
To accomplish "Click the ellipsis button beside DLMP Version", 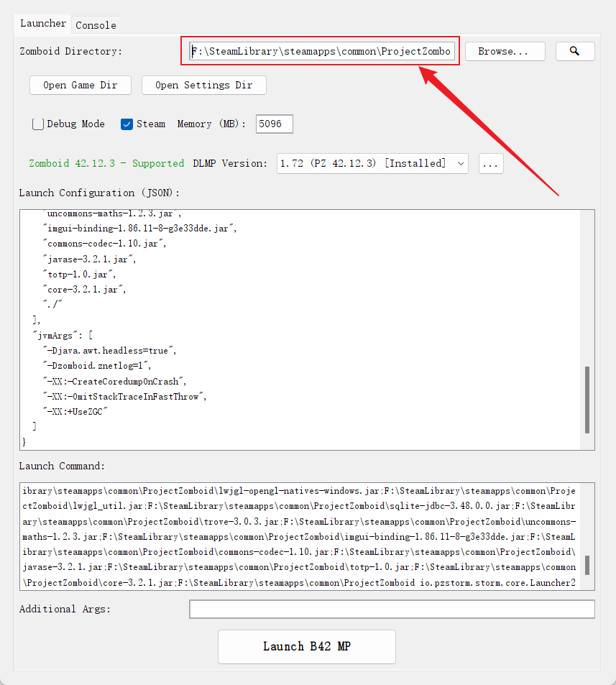I will 490,164.
